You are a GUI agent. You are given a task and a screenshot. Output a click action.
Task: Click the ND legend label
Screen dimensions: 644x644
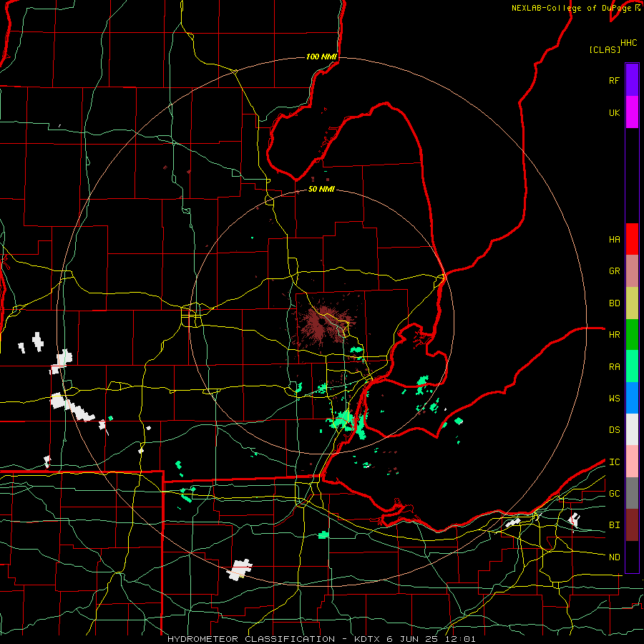click(614, 557)
